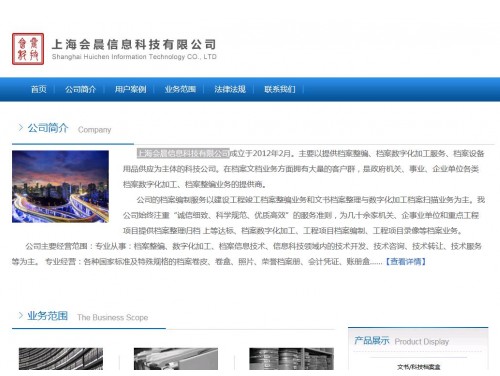500x376 pixels.
Task: Click the chevron beside 公司简介 heading
Action: pyautogui.click(x=21, y=127)
